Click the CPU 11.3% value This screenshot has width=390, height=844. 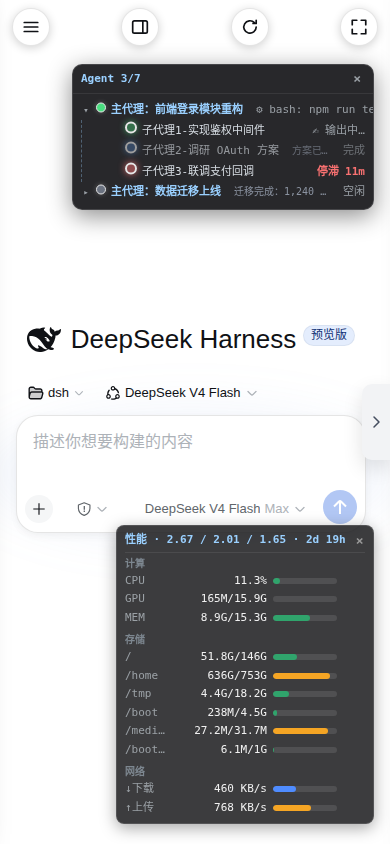tap(250, 580)
